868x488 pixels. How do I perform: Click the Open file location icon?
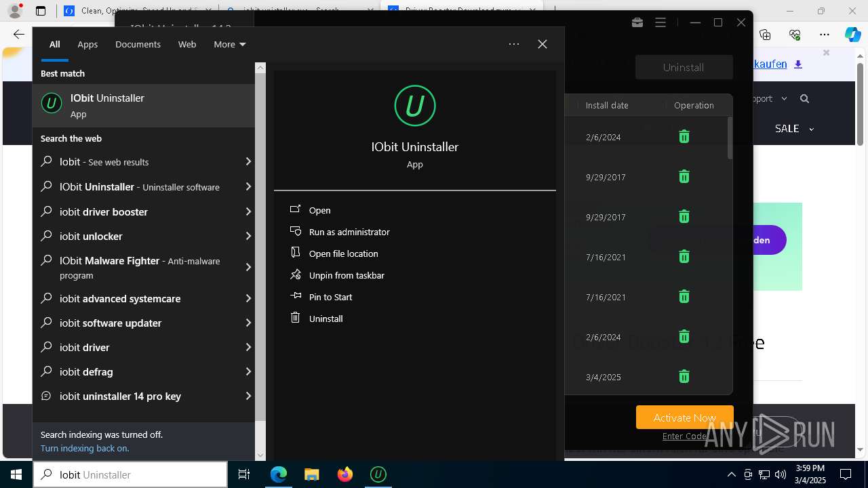295,253
